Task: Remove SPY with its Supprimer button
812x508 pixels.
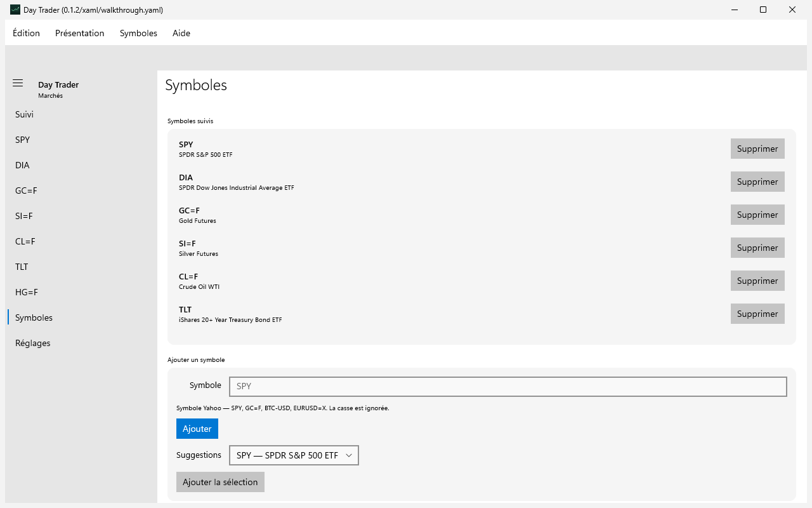Action: pos(757,149)
